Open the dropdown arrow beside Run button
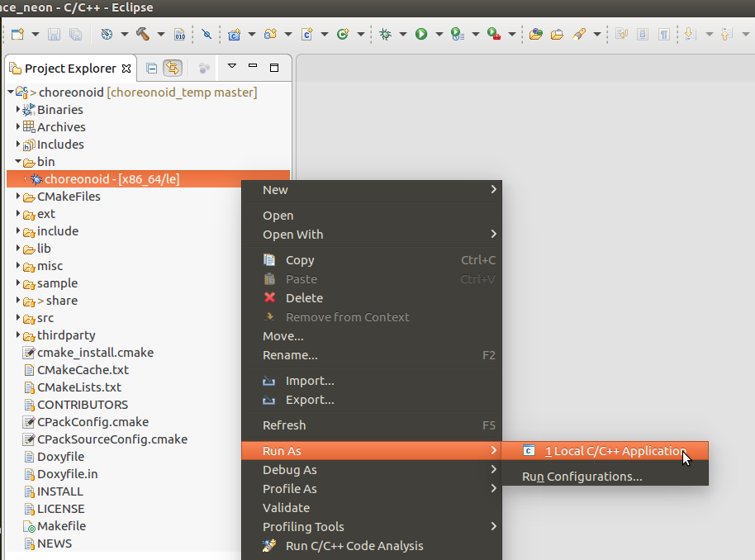The height and width of the screenshot is (560, 755). click(x=439, y=35)
